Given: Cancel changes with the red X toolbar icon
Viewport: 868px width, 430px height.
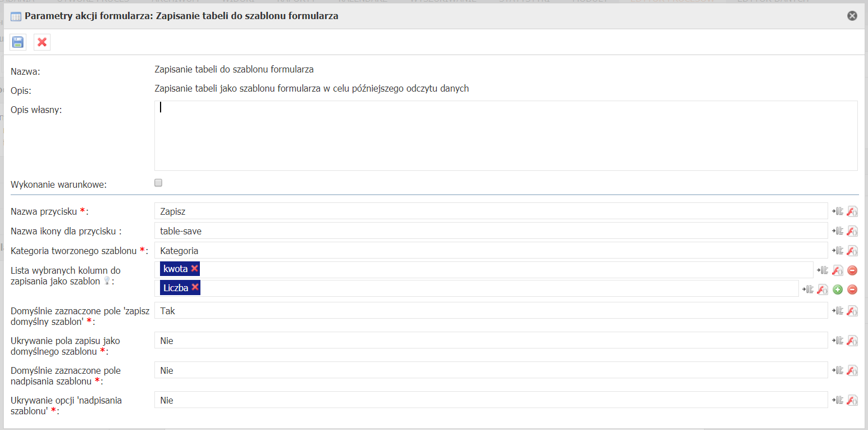Looking at the screenshot, I should (42, 42).
